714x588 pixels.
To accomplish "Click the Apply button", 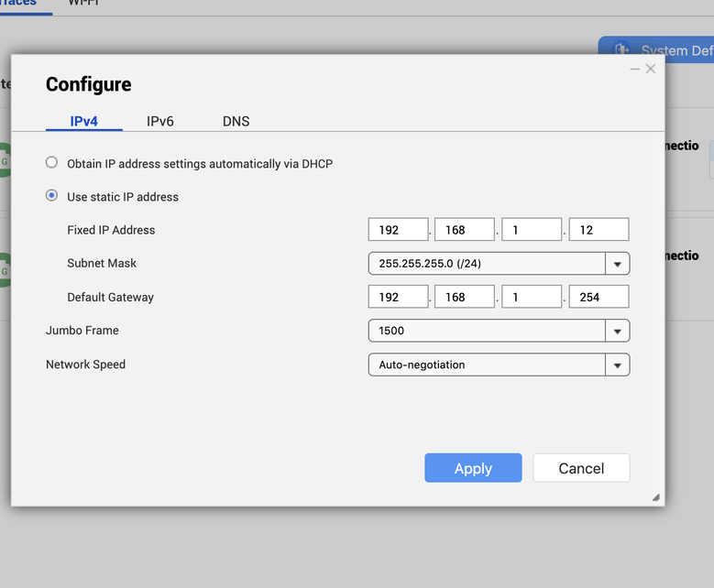I will (473, 468).
